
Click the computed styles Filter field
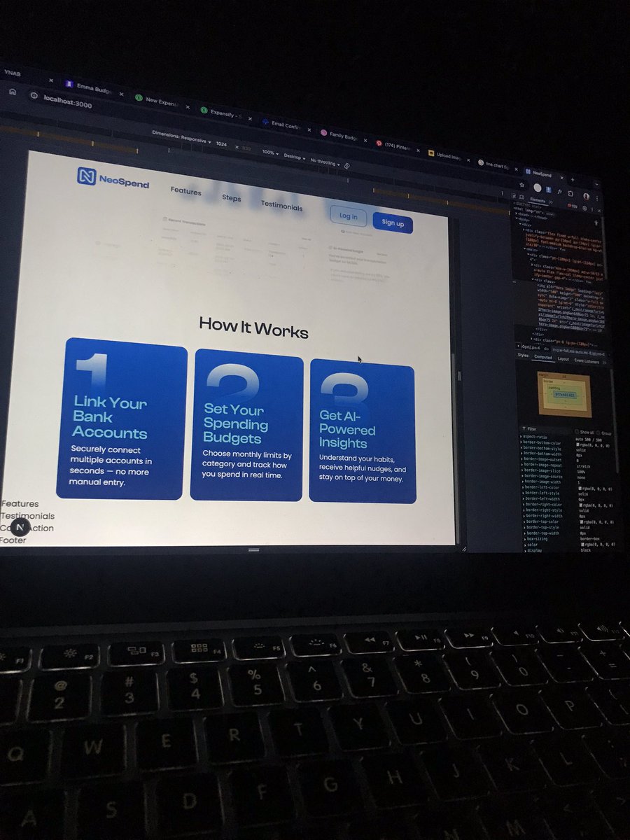[x=546, y=429]
